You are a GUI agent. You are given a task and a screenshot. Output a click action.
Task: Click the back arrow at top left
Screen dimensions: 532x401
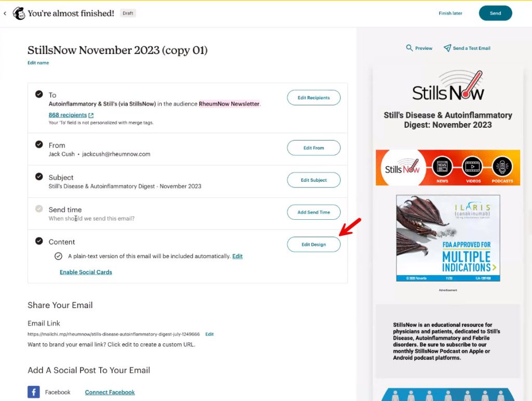[5, 14]
